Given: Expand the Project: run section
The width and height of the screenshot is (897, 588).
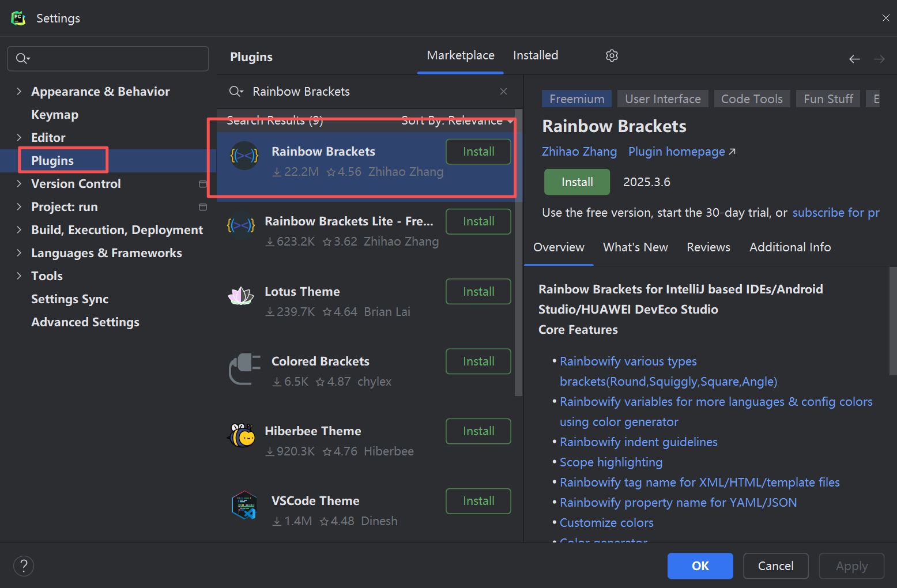Looking at the screenshot, I should [x=19, y=206].
